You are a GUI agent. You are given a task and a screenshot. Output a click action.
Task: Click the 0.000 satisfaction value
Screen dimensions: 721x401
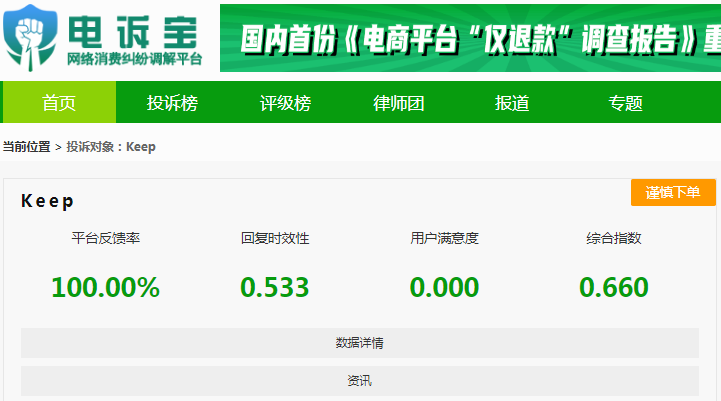click(x=445, y=287)
